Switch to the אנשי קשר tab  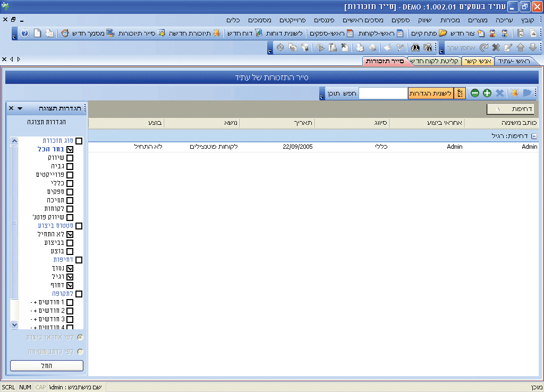(478, 61)
